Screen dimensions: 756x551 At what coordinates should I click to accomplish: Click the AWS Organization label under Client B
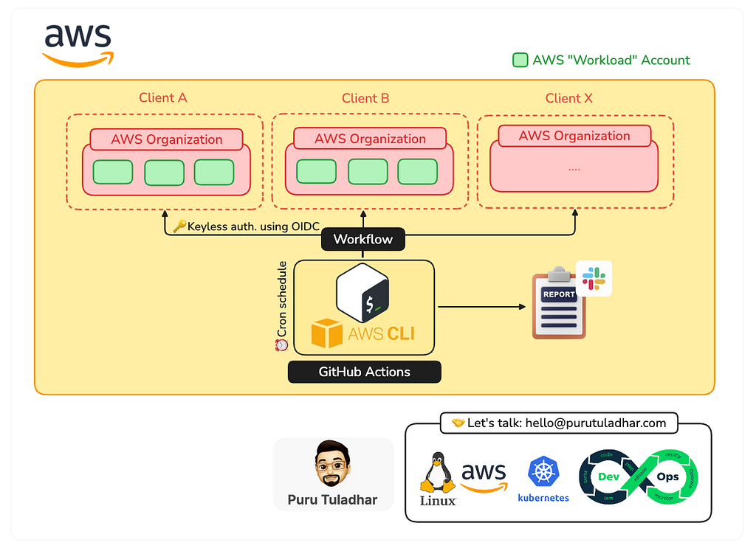click(x=370, y=139)
